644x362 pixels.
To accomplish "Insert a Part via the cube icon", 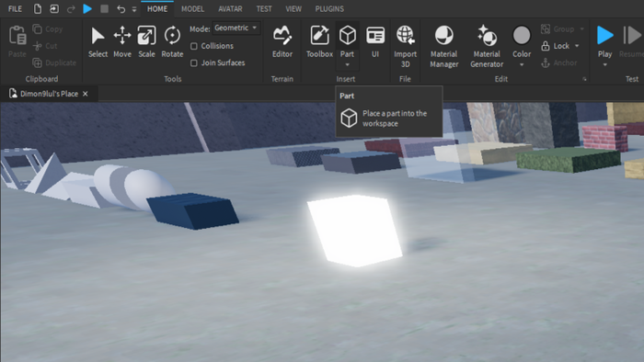I will click(x=348, y=35).
